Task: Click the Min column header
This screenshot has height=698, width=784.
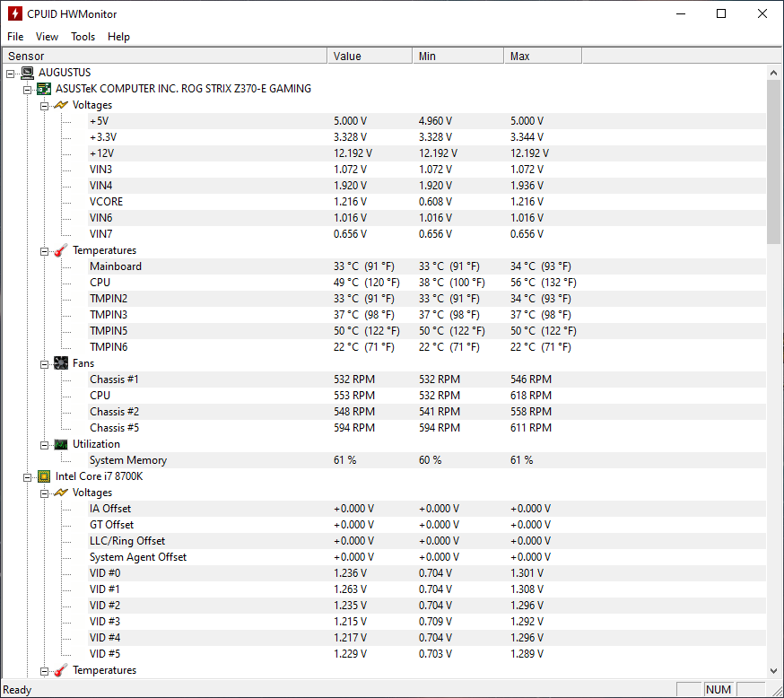Action: click(x=458, y=56)
